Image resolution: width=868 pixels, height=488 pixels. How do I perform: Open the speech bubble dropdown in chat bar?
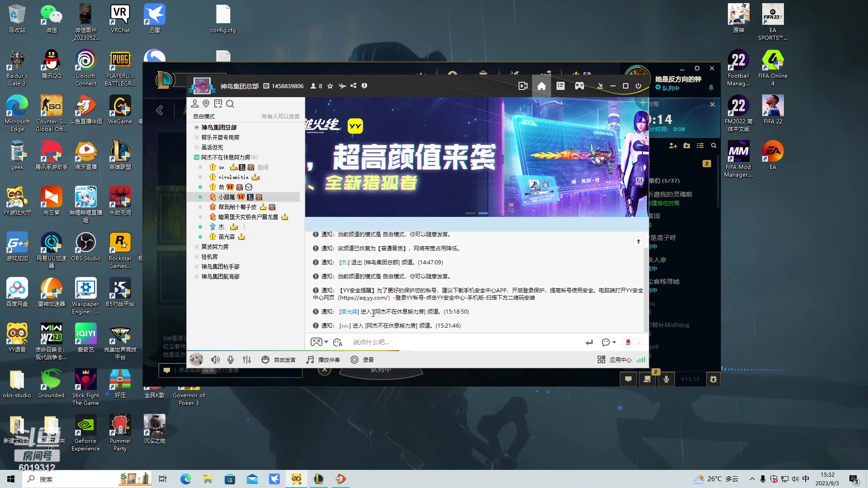coord(609,342)
